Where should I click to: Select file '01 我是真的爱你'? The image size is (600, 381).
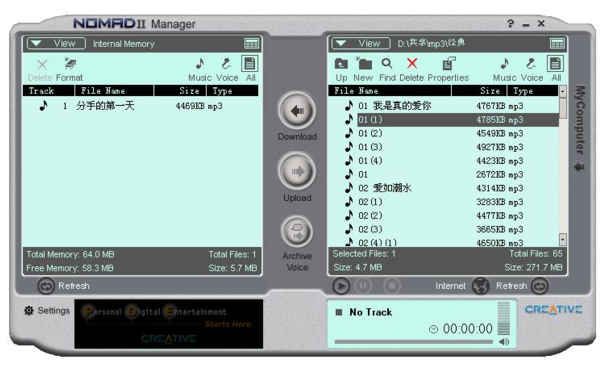(x=444, y=106)
